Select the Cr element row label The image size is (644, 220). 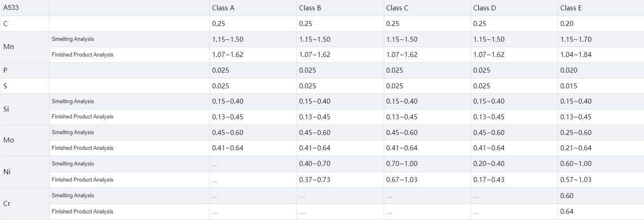click(7, 203)
